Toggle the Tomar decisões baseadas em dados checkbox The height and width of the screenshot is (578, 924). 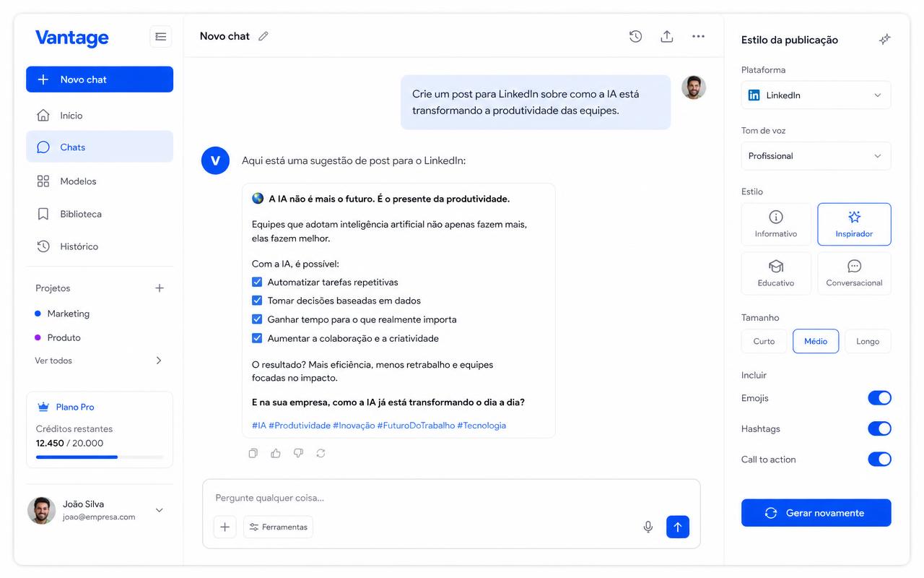point(257,301)
